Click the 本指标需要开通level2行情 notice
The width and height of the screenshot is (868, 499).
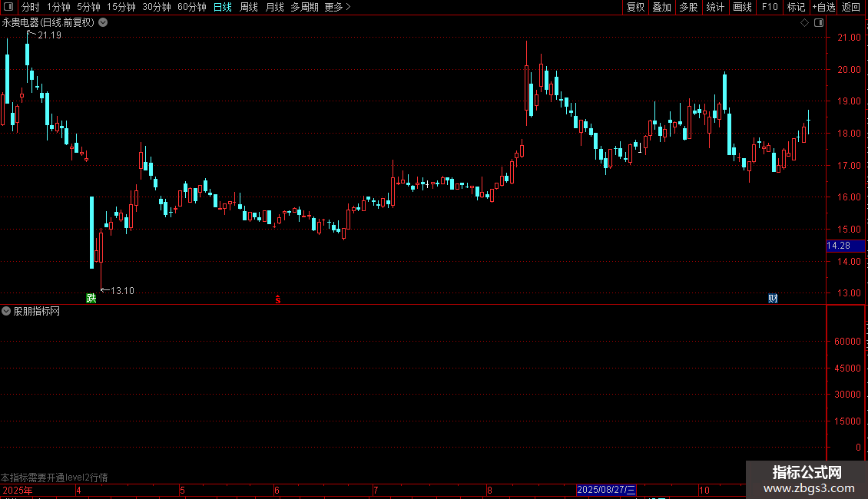coord(55,478)
